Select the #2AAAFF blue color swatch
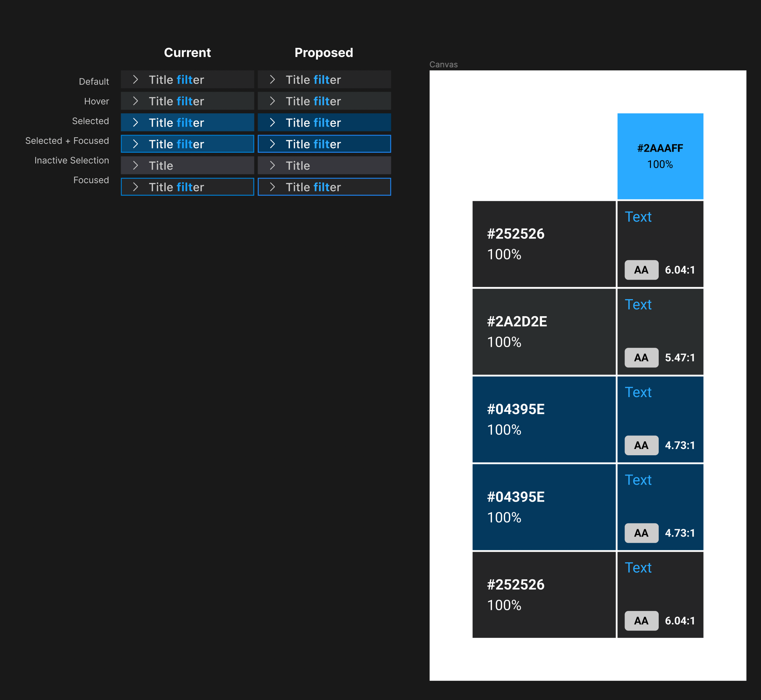This screenshot has width=761, height=700. [x=660, y=155]
